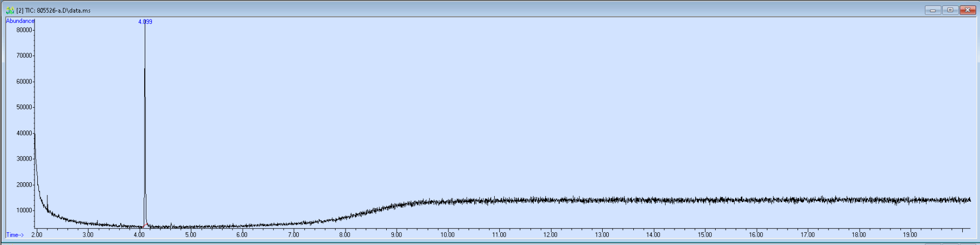Click the 60000 abundance tick label

[24, 82]
